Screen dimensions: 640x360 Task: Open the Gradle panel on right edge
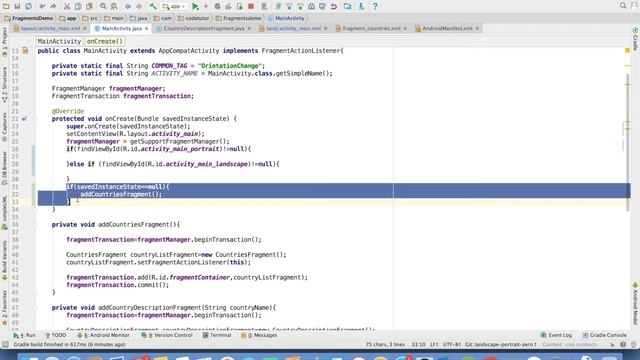(x=636, y=39)
